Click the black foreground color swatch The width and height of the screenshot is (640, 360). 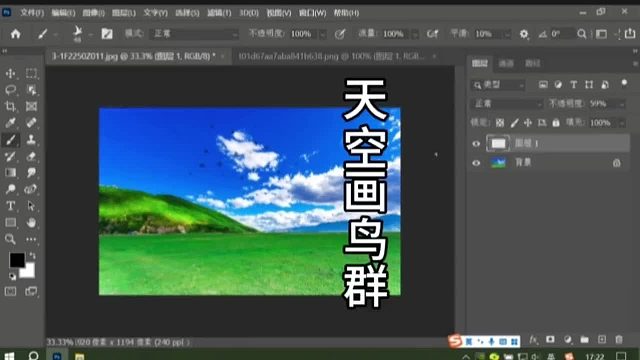point(17,260)
